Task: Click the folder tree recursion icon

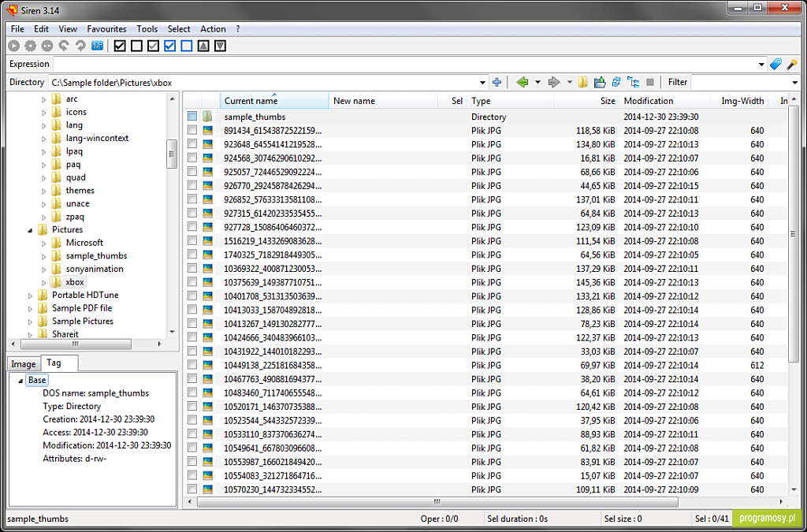Action: 633,82
